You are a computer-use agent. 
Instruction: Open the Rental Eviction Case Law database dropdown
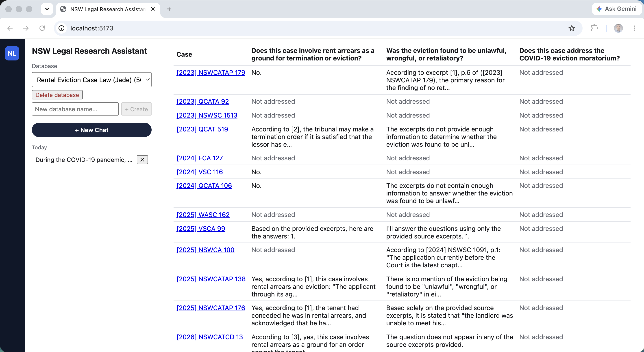91,80
